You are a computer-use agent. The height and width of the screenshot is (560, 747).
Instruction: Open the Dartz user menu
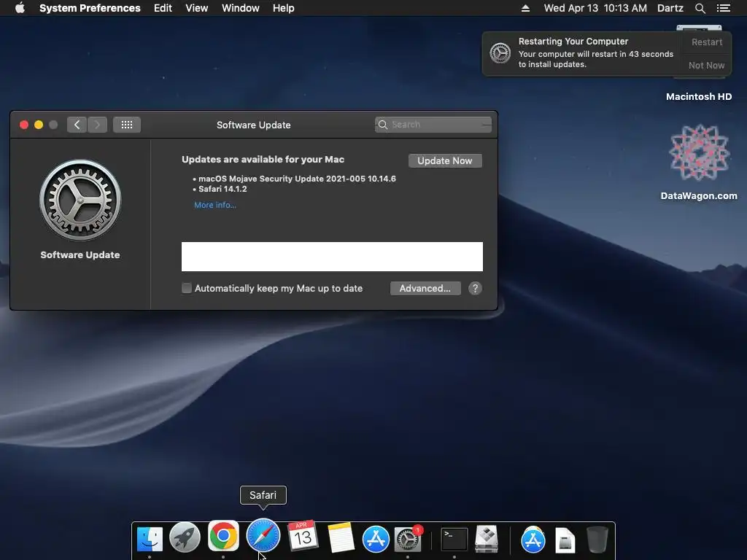[670, 8]
